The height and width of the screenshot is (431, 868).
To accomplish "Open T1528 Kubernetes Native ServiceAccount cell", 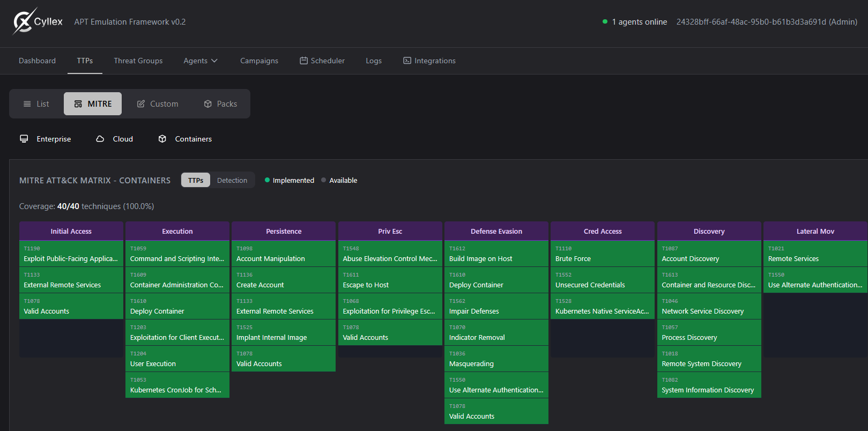I will [x=603, y=306].
